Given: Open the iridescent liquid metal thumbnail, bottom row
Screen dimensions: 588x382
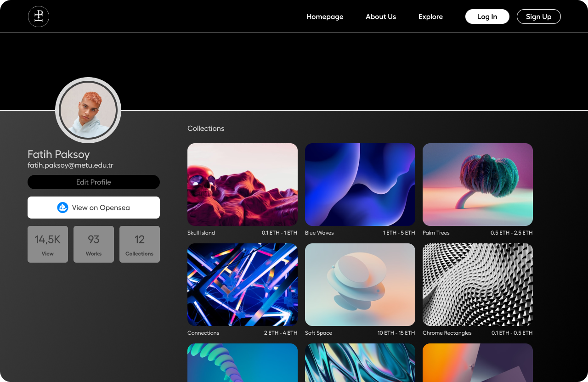Looking at the screenshot, I should click(x=360, y=363).
